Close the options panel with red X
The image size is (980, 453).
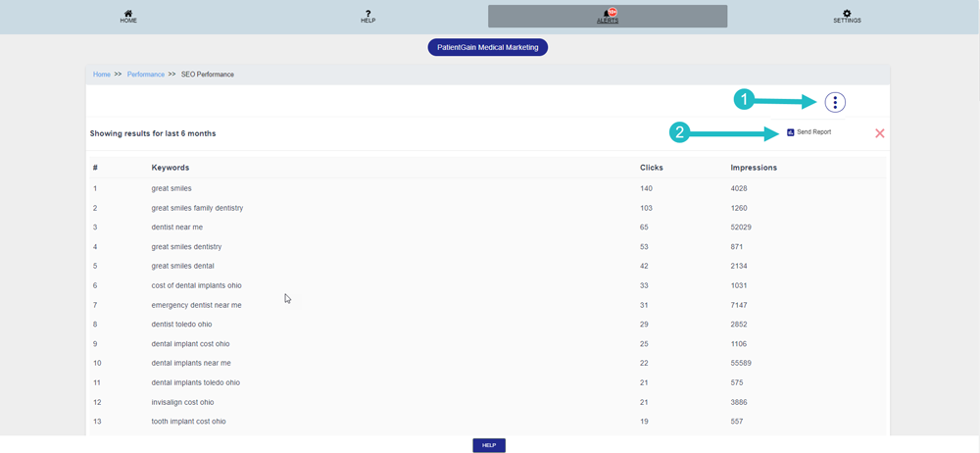pos(880,133)
